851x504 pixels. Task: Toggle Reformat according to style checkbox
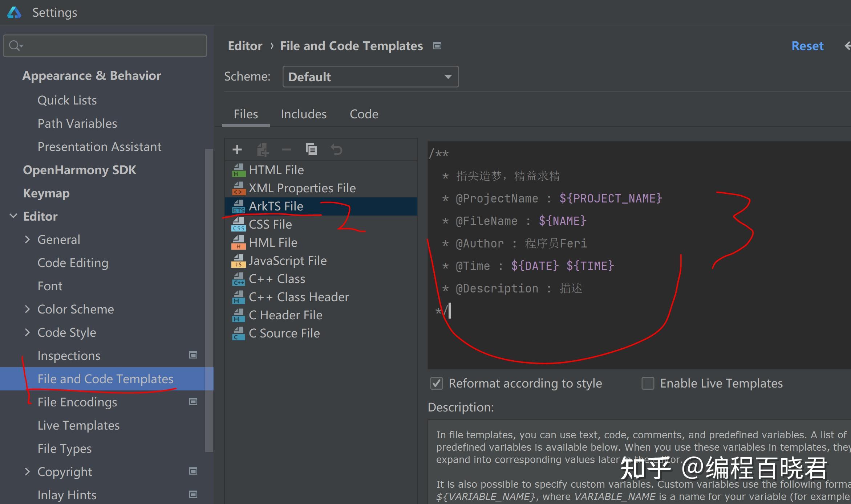(437, 384)
